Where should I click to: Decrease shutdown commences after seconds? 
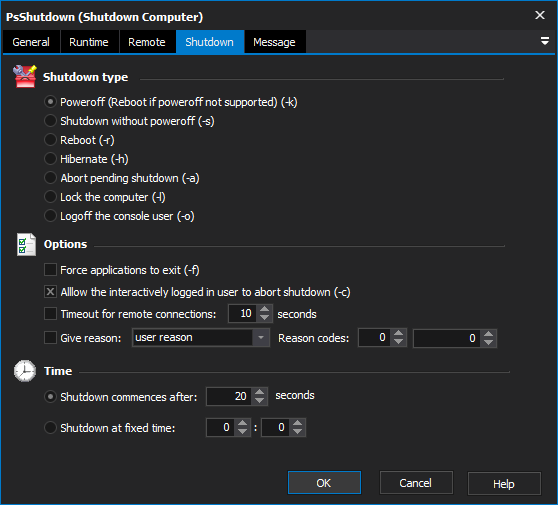click(260, 401)
